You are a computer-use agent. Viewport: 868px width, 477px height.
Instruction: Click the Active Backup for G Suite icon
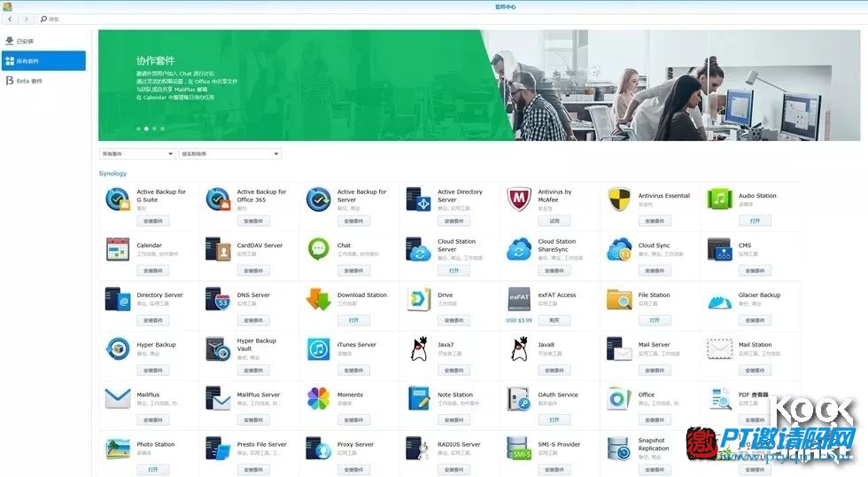pyautogui.click(x=117, y=199)
